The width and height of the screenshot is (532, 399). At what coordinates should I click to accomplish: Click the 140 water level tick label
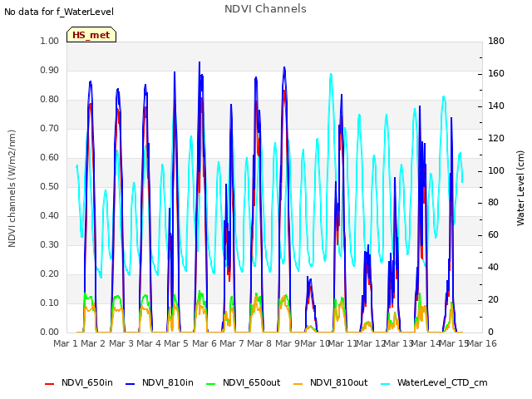(x=496, y=106)
